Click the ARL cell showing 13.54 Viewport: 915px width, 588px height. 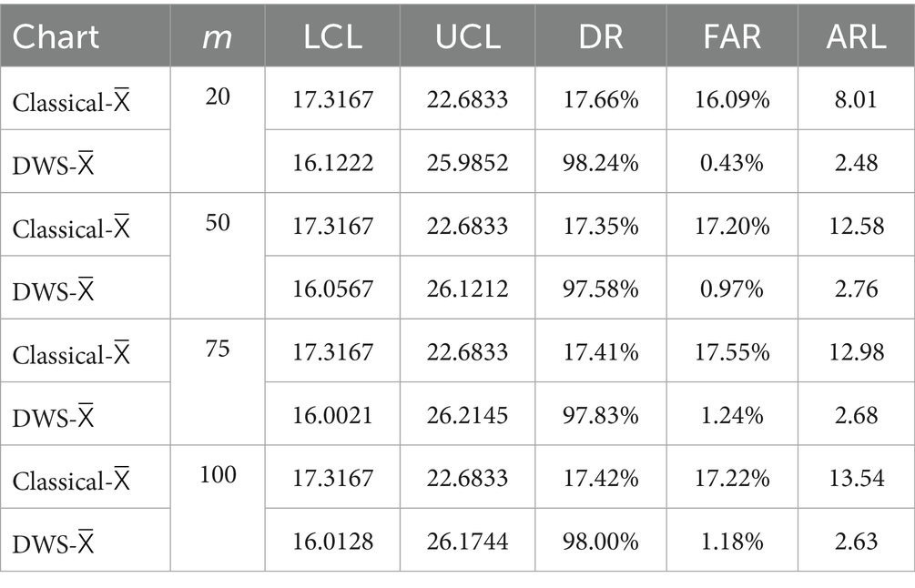(x=855, y=478)
